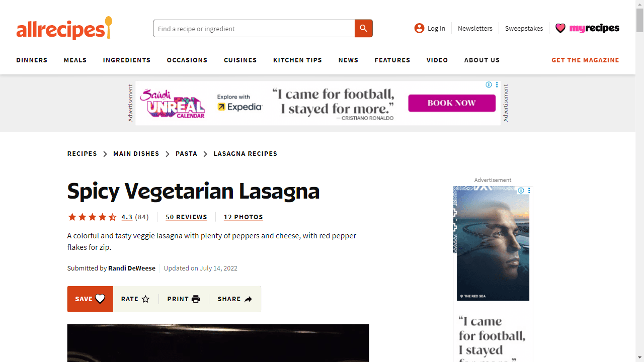Click the printer icon next to PRINT

(196, 299)
